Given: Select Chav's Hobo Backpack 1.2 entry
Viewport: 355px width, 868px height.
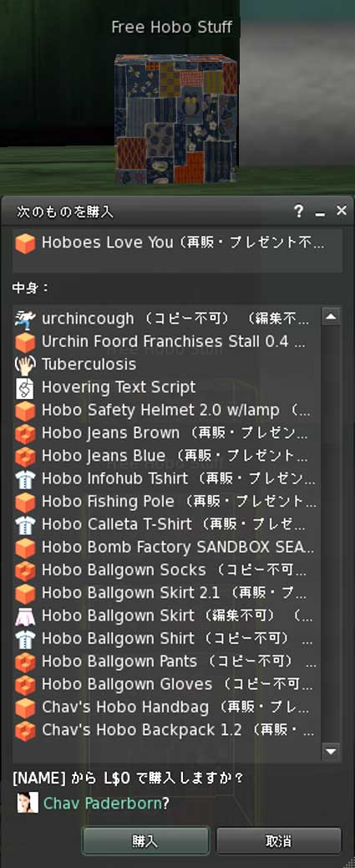Looking at the screenshot, I should [166, 730].
